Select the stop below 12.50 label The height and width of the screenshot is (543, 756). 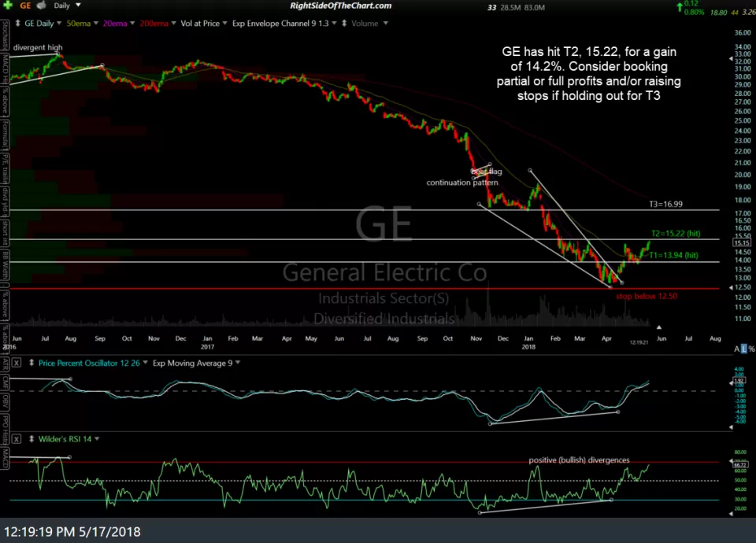(647, 296)
